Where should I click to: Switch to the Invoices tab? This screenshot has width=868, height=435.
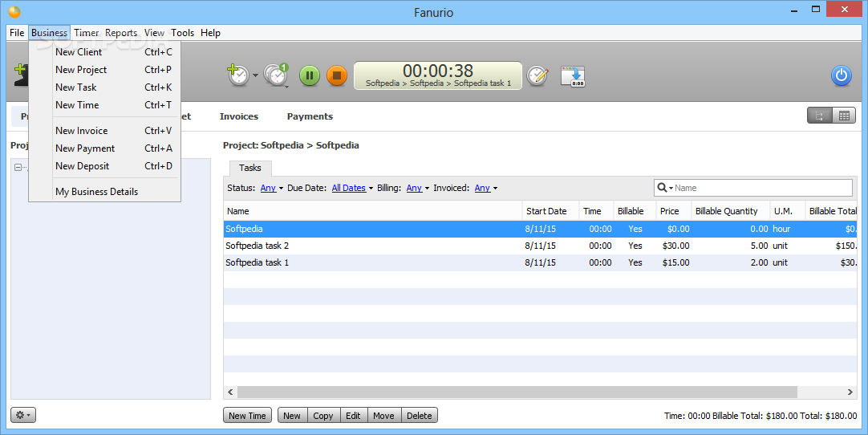pos(238,116)
